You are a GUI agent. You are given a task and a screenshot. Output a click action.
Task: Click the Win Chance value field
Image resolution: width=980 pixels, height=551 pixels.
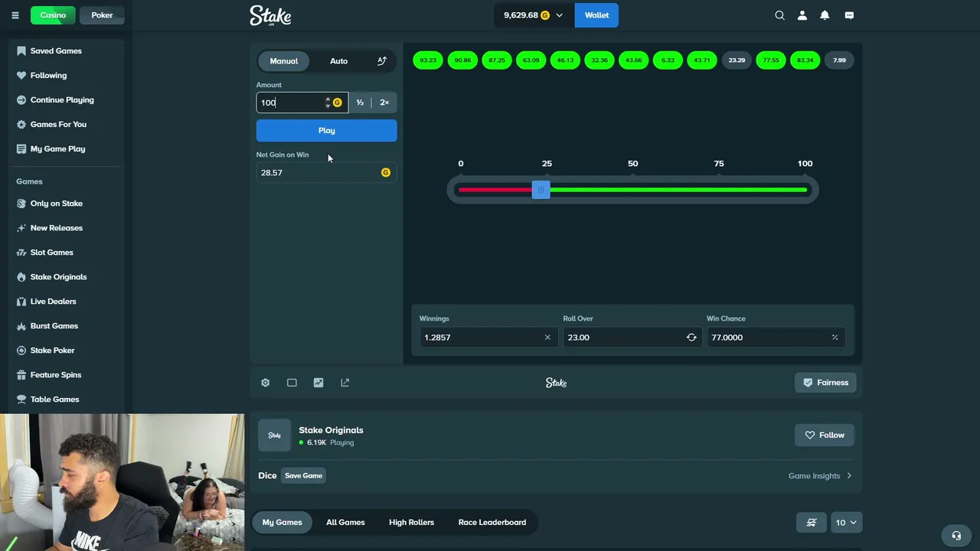[x=776, y=337]
